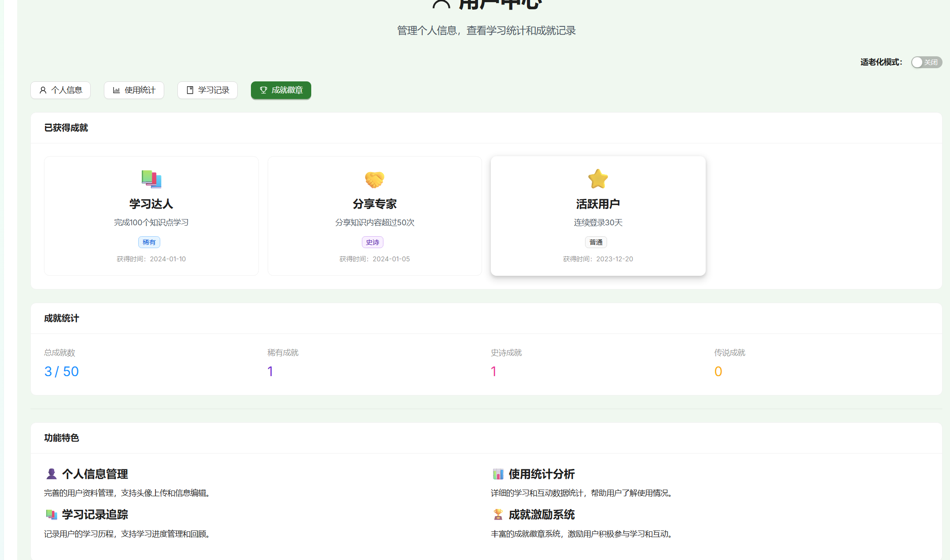
Task: Open the 使用统计 tab
Action: (x=134, y=90)
